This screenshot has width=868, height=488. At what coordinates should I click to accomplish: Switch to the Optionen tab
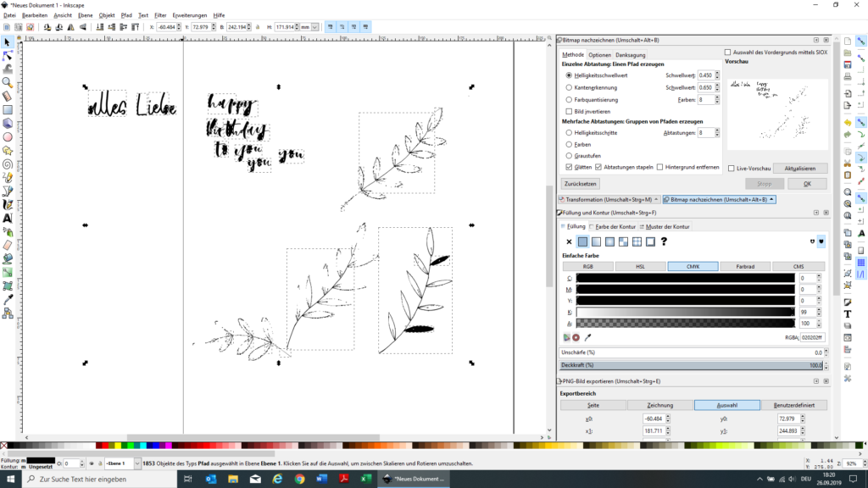599,54
